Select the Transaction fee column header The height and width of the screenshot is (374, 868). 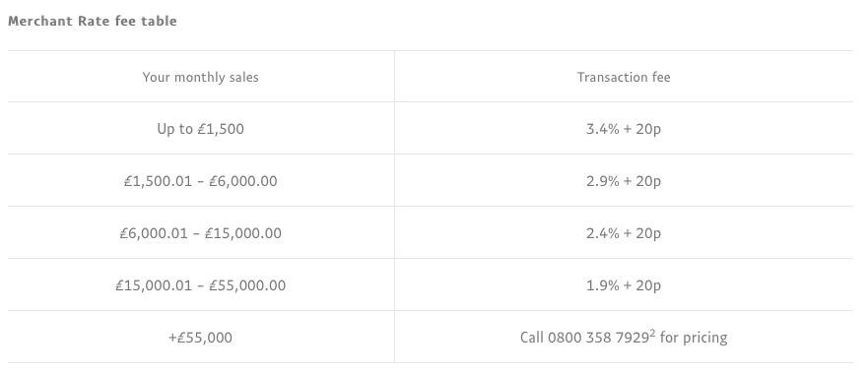(x=624, y=77)
